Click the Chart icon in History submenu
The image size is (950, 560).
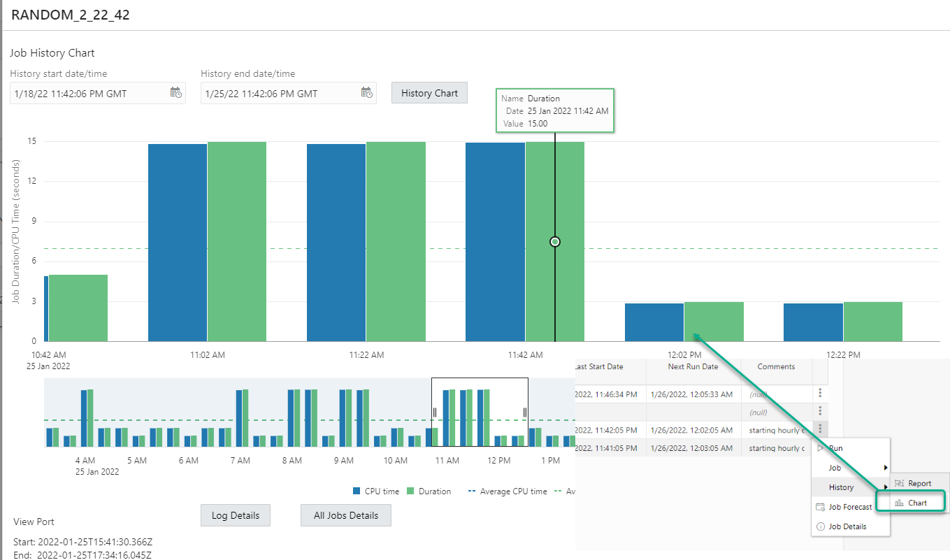point(899,503)
